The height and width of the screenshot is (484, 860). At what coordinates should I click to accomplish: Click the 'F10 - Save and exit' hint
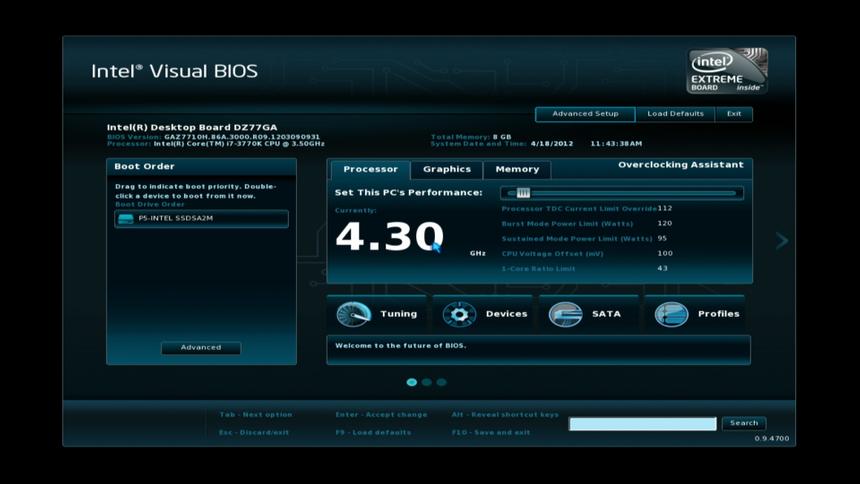click(x=491, y=432)
